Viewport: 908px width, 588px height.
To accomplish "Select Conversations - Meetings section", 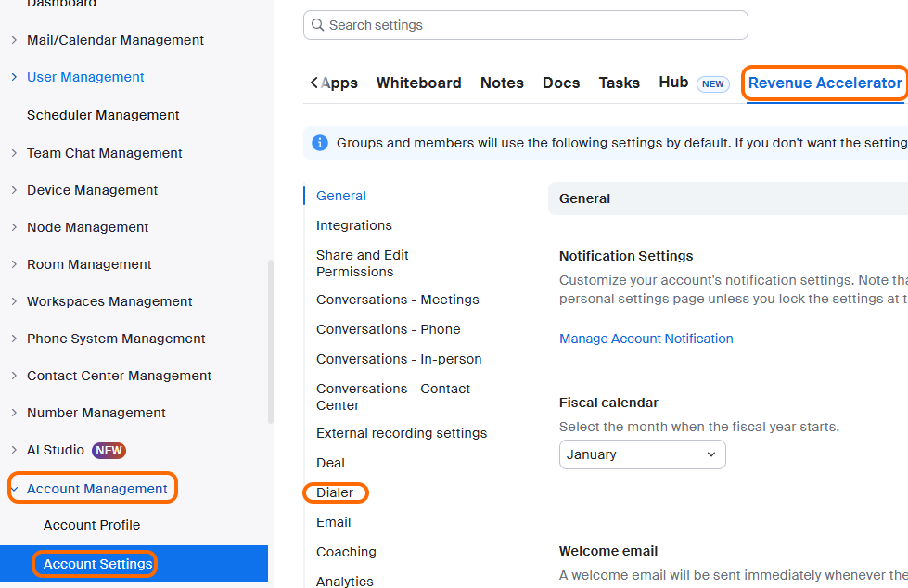I will coord(397,300).
